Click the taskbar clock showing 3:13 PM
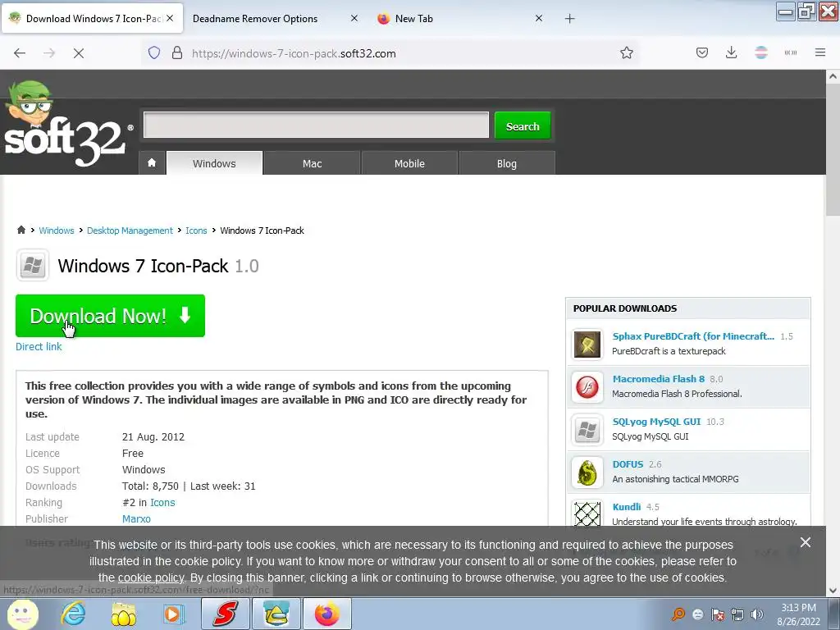This screenshot has height=630, width=840. (x=798, y=614)
